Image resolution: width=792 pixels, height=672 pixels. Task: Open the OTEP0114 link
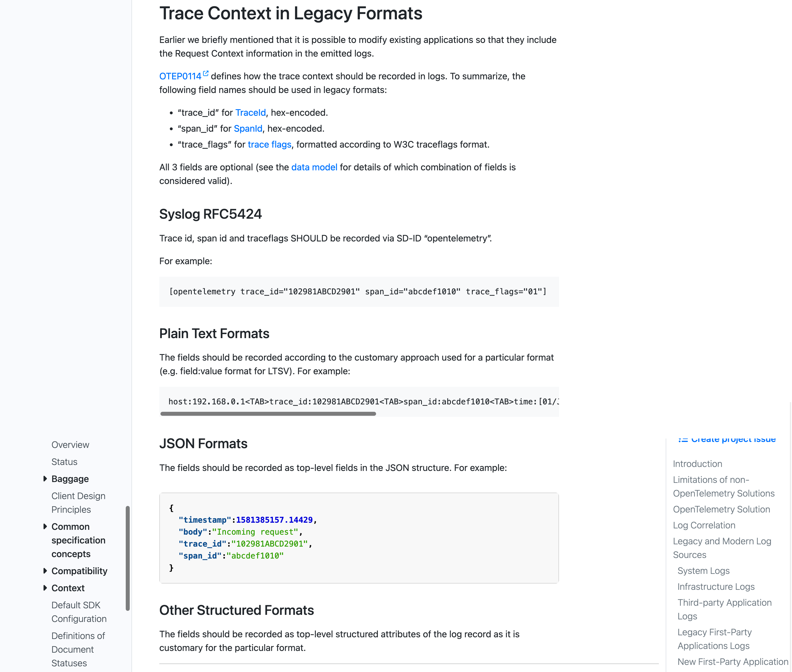click(180, 76)
